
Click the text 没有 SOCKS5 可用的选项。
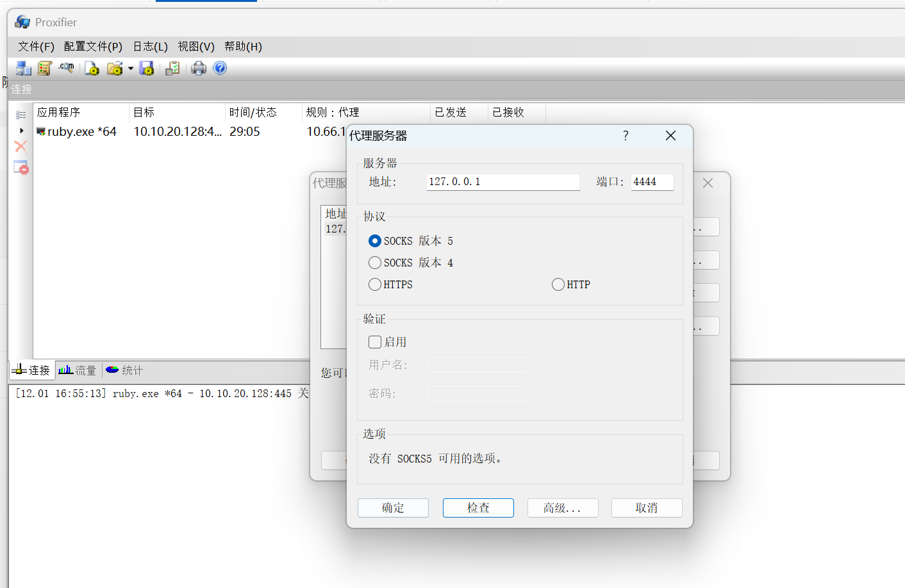[x=437, y=459]
